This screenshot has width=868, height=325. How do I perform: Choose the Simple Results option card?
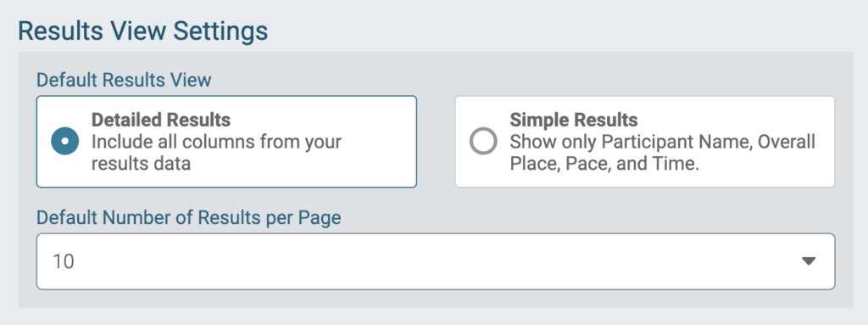pos(645,142)
